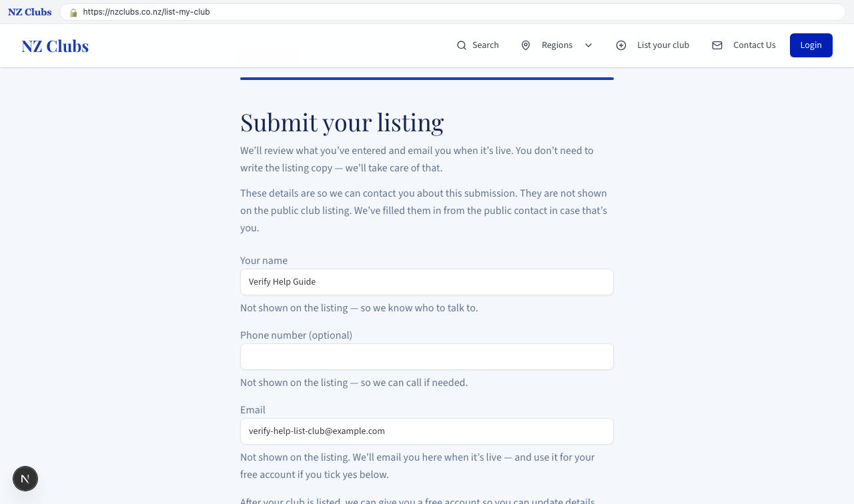
Task: Click the Next.js dev tools badge
Action: click(25, 479)
